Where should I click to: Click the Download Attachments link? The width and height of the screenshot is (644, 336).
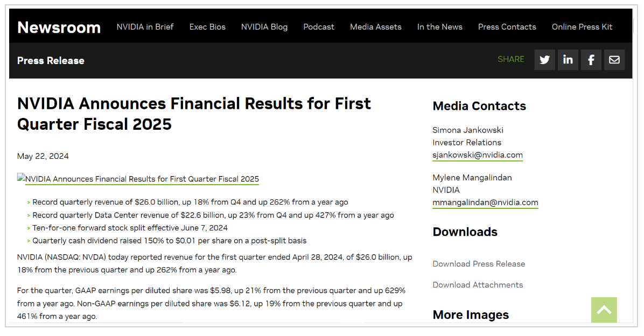click(478, 285)
